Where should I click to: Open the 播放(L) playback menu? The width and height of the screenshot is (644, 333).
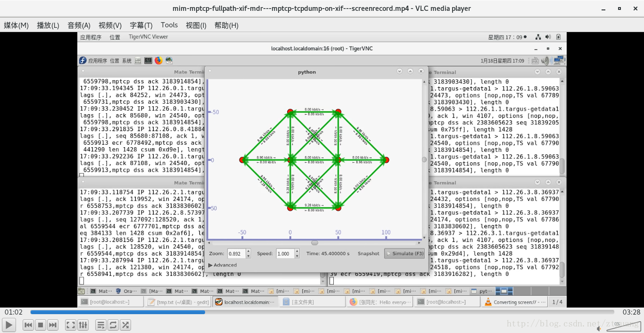click(x=48, y=25)
